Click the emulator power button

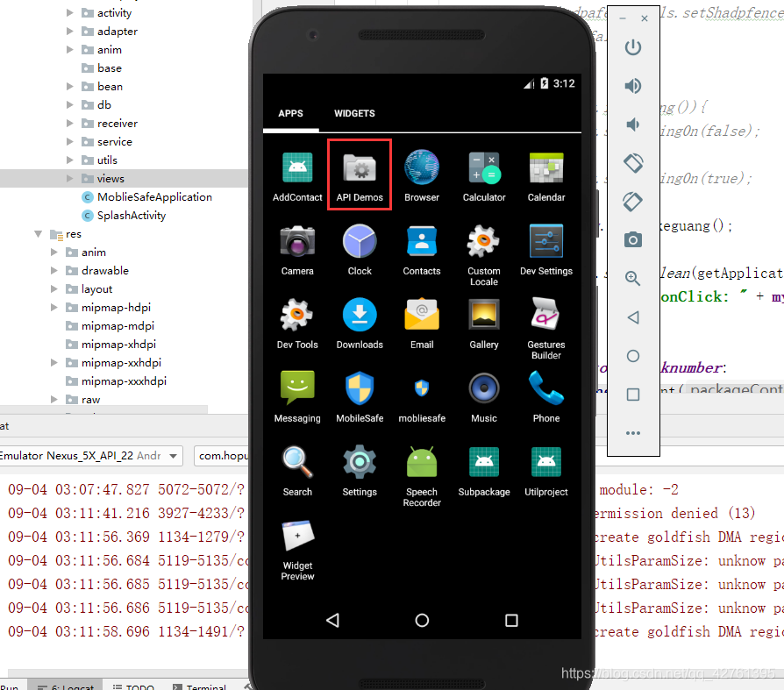pos(633,47)
